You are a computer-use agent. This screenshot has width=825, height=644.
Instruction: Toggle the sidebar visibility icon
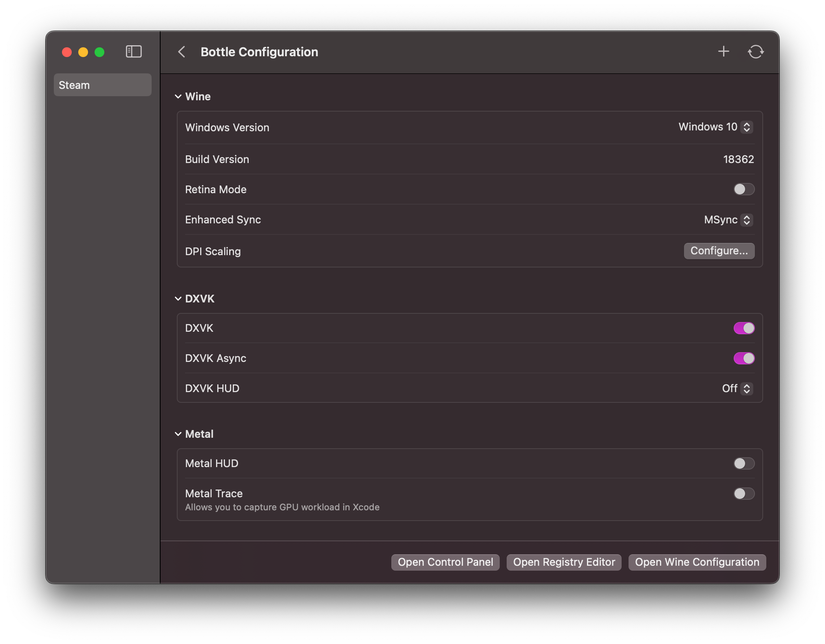(134, 52)
